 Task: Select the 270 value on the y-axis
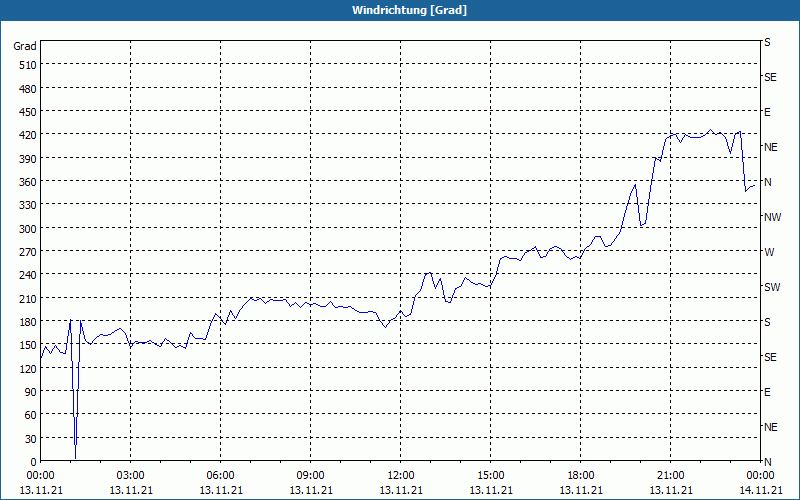coord(28,252)
